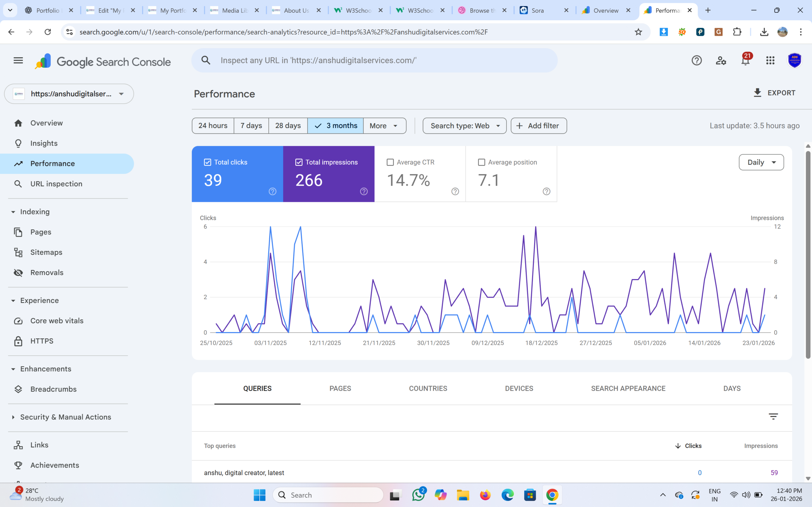Expand the Security & Manual Actions section
Viewport: 812px width, 507px height.
click(65, 417)
